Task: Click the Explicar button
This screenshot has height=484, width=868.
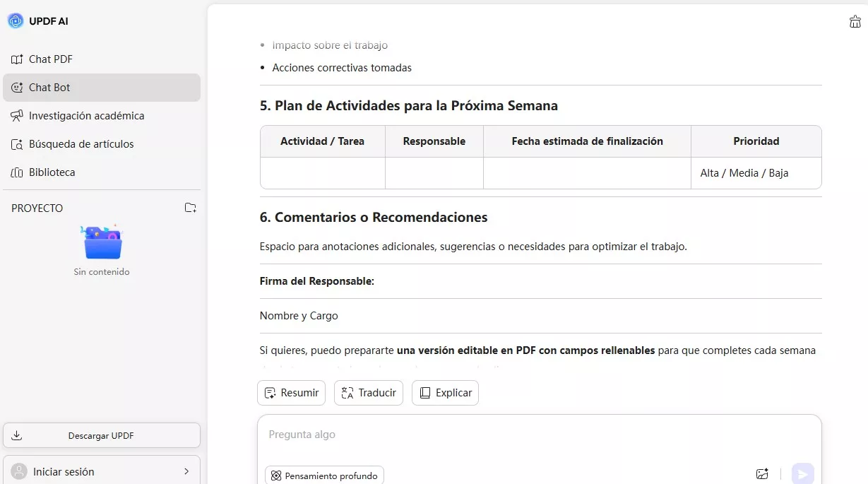Action: (445, 393)
